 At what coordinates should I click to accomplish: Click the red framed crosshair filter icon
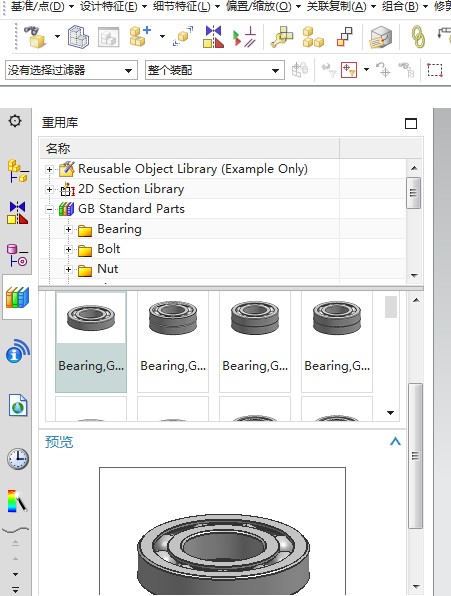pyautogui.click(x=349, y=70)
